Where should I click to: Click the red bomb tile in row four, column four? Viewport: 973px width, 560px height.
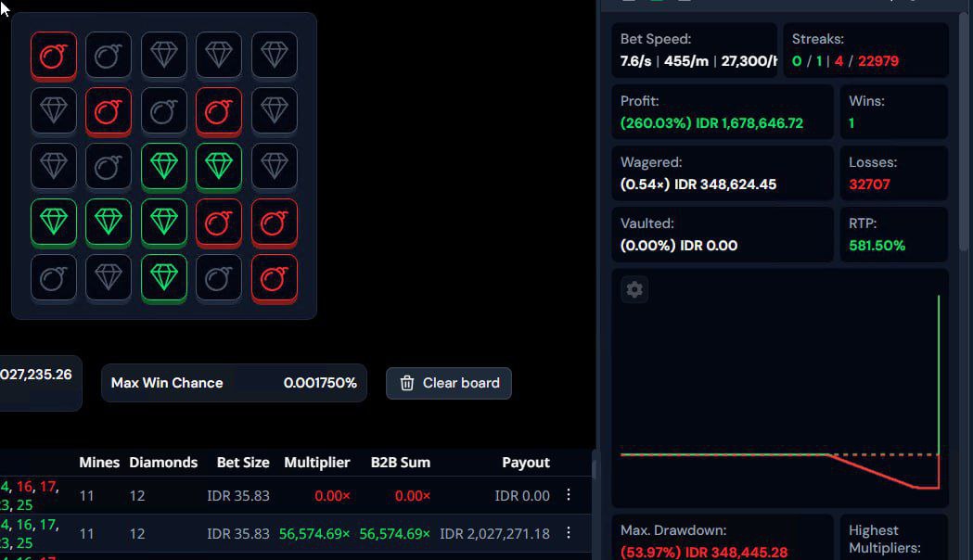point(218,223)
